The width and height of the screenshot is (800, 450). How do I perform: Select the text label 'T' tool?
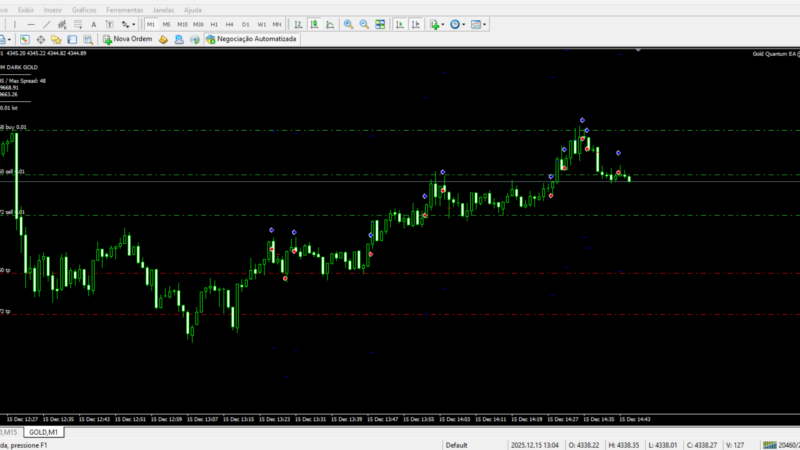click(109, 24)
